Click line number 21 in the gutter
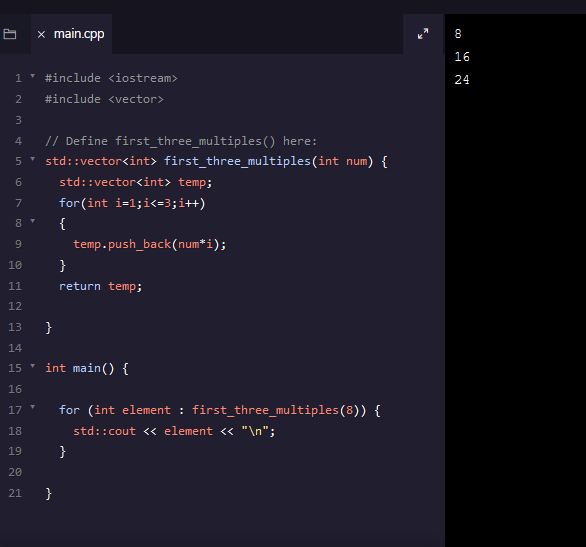Screen dimensions: 586x547 click(x=15, y=493)
